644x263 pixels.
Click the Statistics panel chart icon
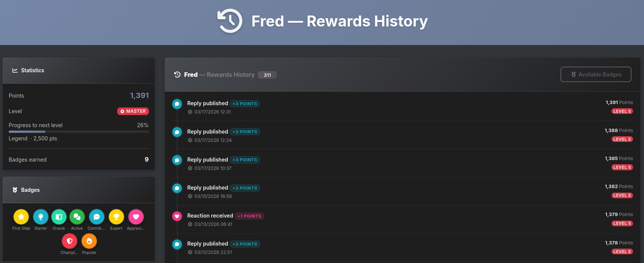click(x=15, y=70)
